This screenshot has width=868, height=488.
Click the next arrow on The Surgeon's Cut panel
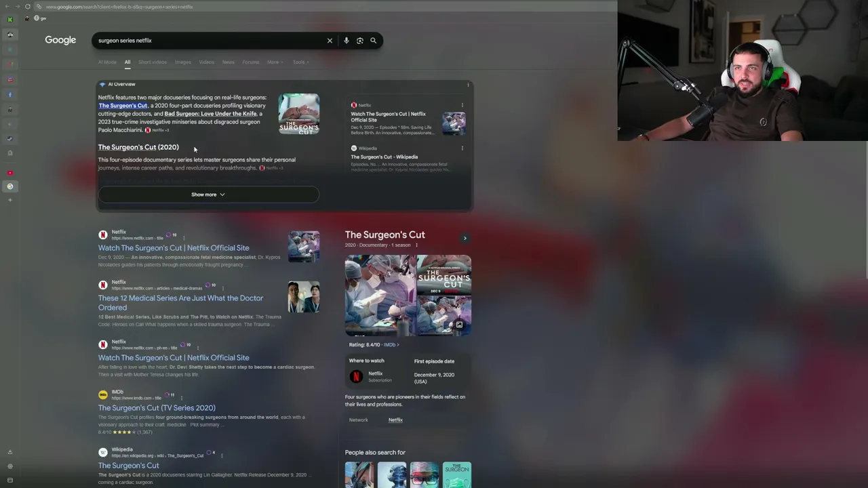(x=465, y=238)
